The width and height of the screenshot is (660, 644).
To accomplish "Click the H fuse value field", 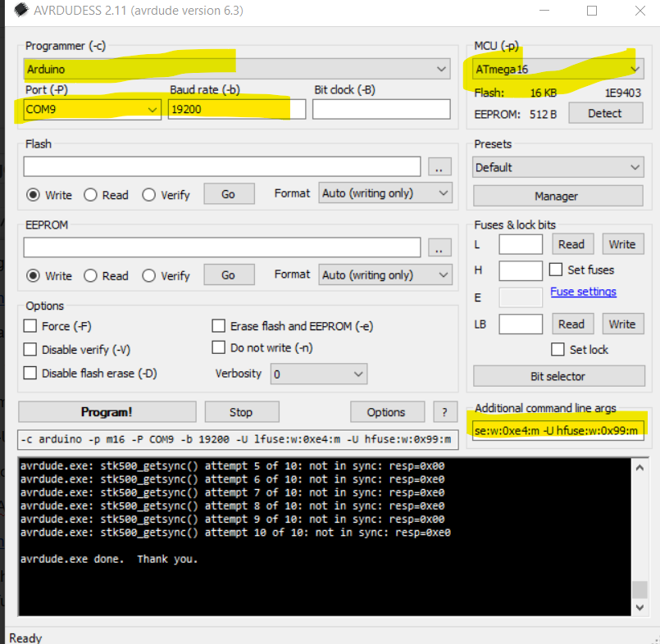I will click(x=521, y=270).
